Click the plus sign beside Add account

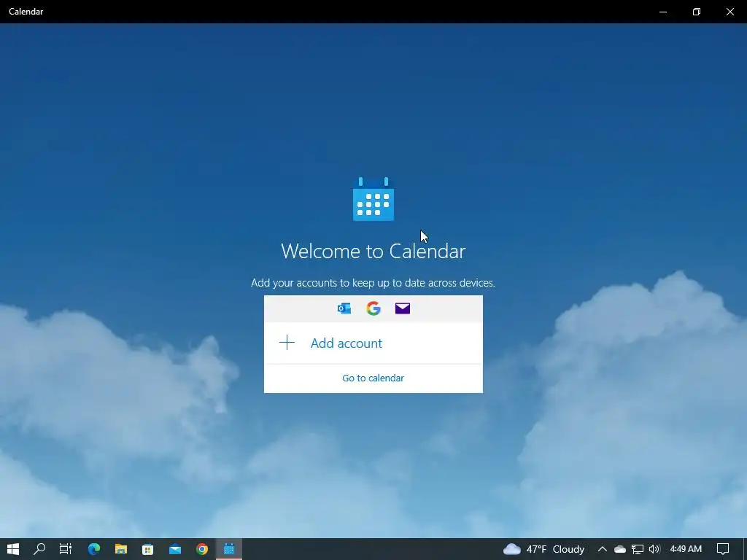click(287, 343)
